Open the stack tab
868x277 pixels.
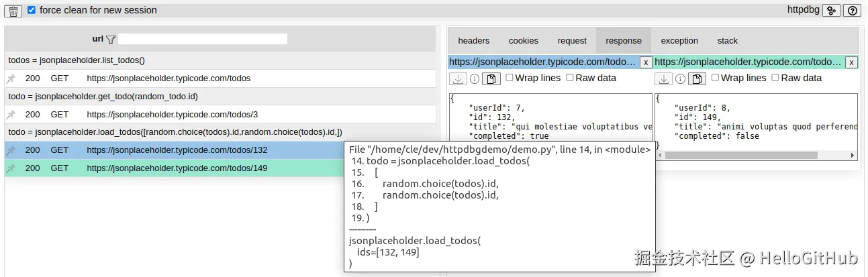728,41
